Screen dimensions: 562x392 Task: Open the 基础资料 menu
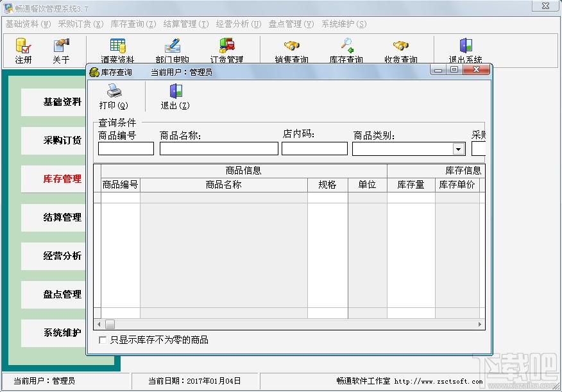point(28,24)
